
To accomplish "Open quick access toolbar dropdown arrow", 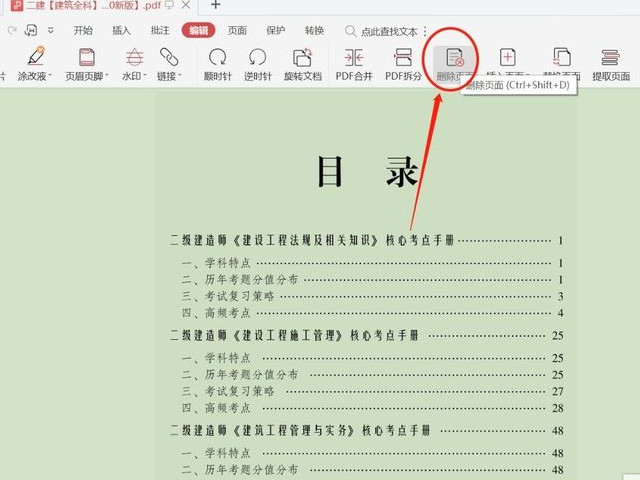I will (x=51, y=30).
